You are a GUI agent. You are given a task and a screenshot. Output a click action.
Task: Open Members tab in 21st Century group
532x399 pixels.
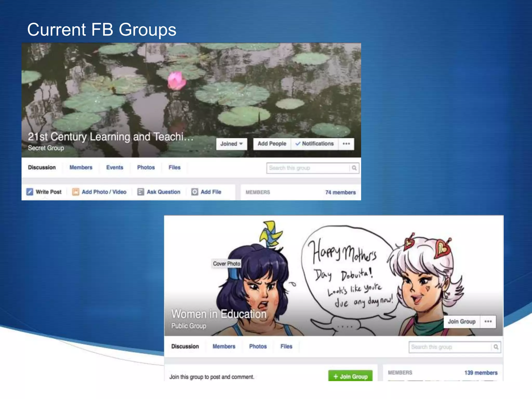81,168
